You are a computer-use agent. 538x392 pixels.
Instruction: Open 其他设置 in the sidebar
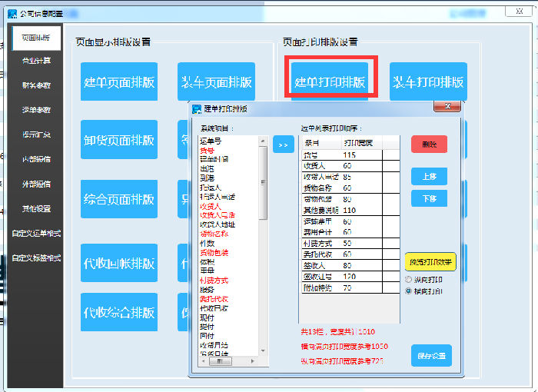(36, 208)
